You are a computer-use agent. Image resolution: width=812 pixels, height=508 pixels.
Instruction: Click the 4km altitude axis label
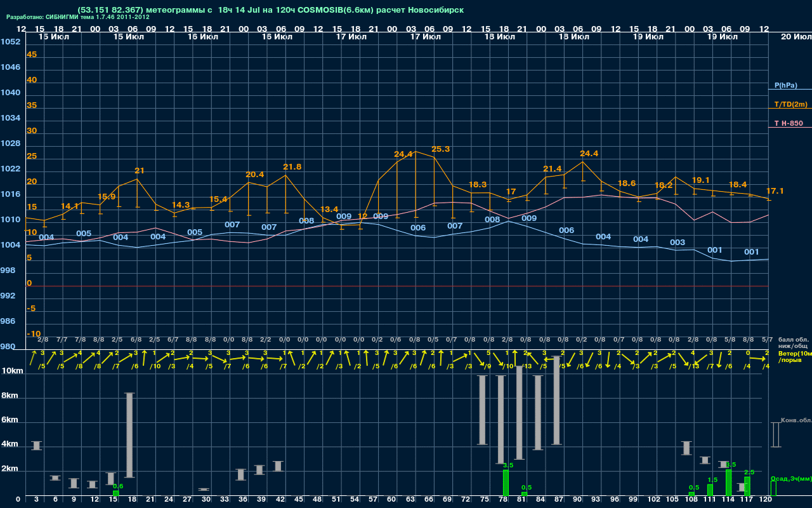pos(9,444)
